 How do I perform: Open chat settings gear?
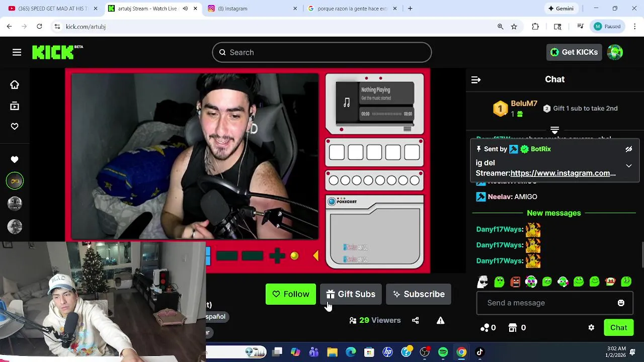[x=591, y=328]
